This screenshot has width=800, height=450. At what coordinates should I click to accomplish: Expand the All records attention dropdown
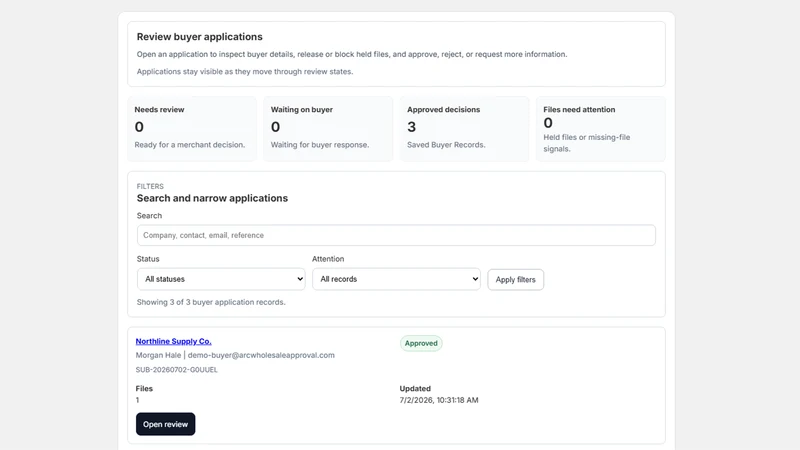click(x=396, y=279)
